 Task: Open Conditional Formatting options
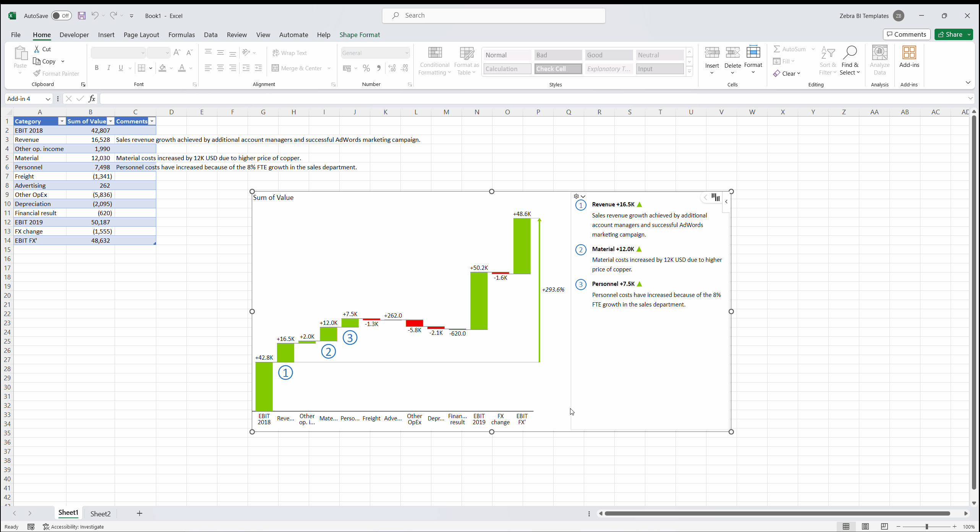434,60
